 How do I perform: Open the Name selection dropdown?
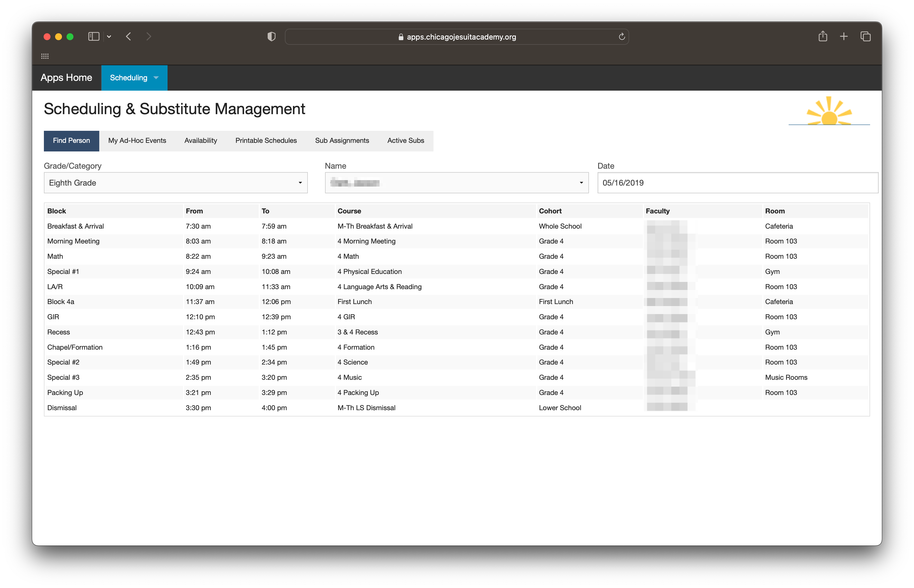point(456,183)
